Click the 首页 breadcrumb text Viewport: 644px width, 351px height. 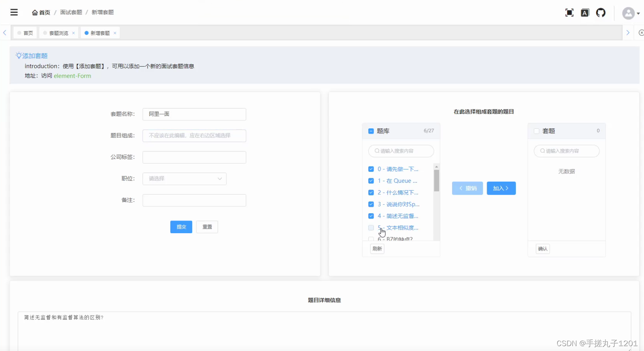coord(45,13)
